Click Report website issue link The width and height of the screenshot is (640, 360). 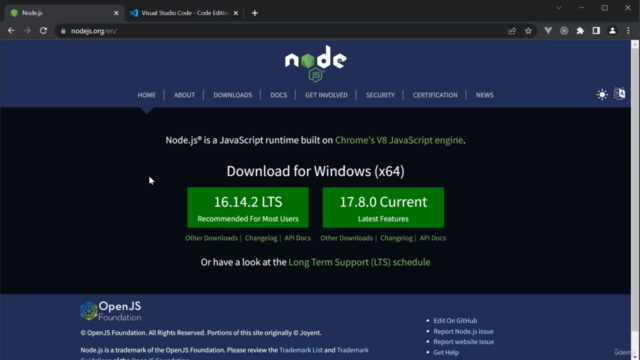[464, 342]
